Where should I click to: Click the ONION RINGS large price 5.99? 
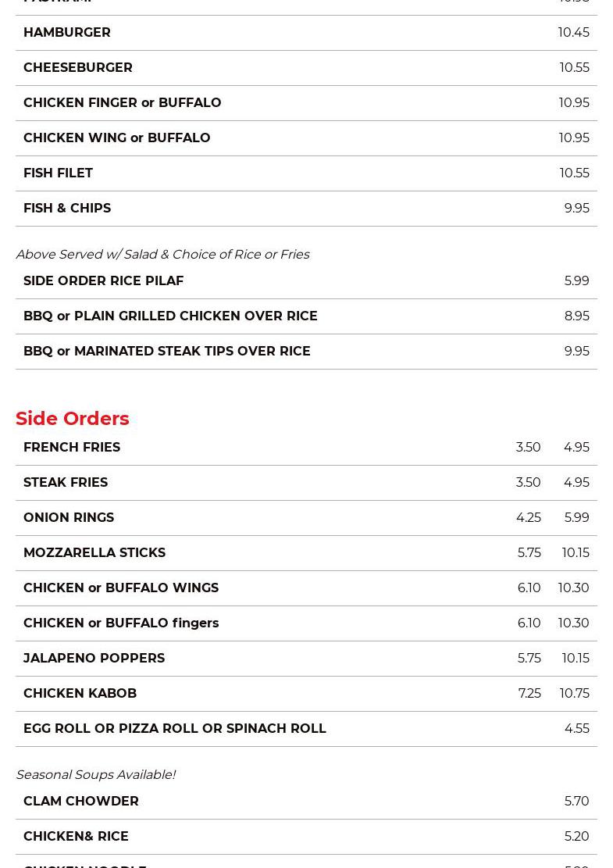tap(576, 518)
